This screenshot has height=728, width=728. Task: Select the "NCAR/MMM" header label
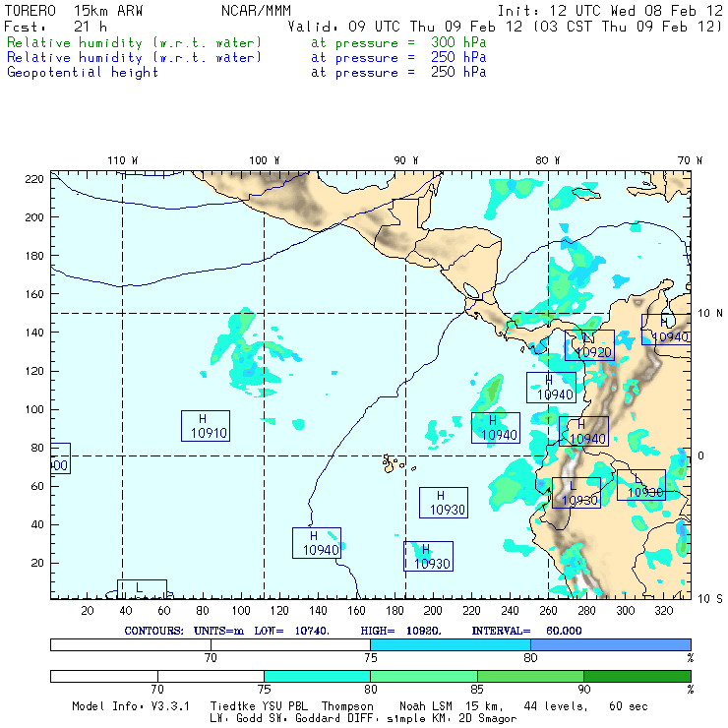[257, 11]
